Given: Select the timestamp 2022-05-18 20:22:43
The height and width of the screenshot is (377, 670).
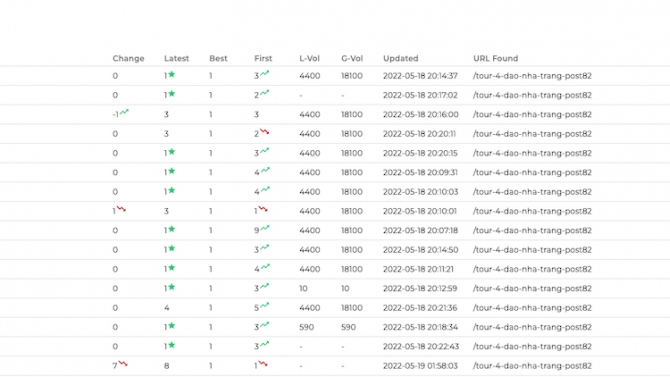Looking at the screenshot, I should click(421, 347).
